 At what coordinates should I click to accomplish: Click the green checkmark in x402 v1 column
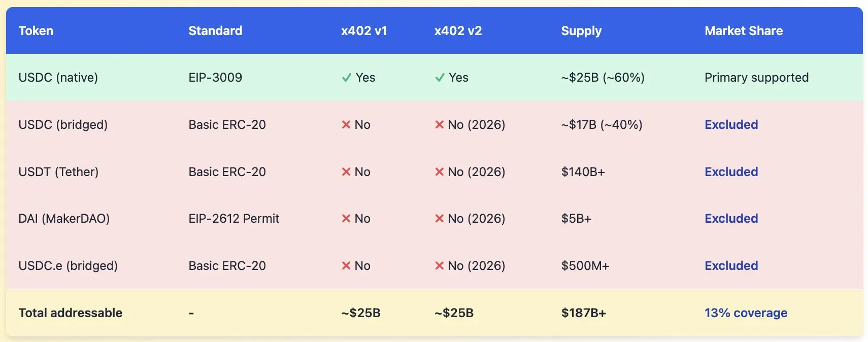coord(347,78)
